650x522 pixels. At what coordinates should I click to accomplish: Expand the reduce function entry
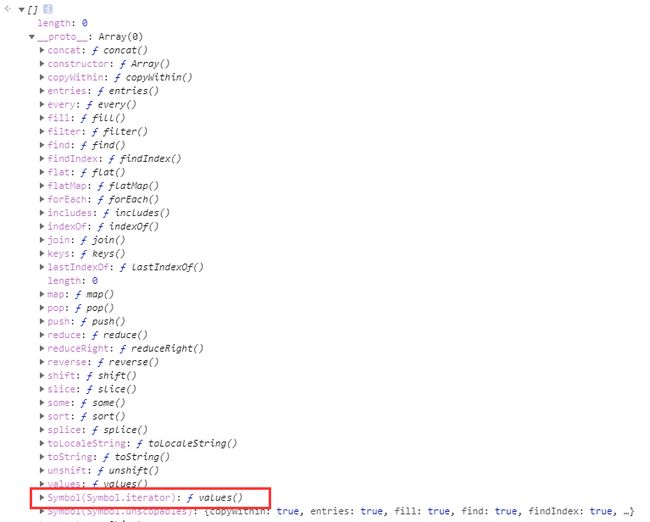(x=42, y=335)
